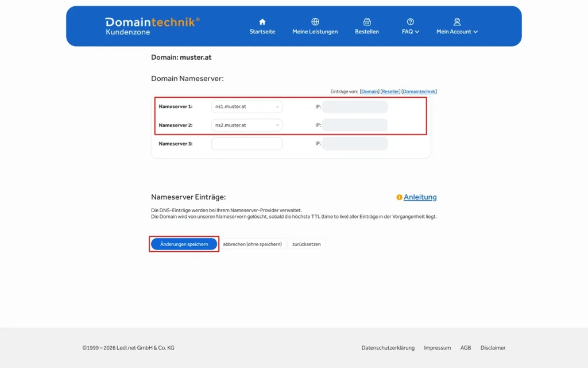
Task: Open Meine Leistungen menu item
Action: pyautogui.click(x=315, y=32)
